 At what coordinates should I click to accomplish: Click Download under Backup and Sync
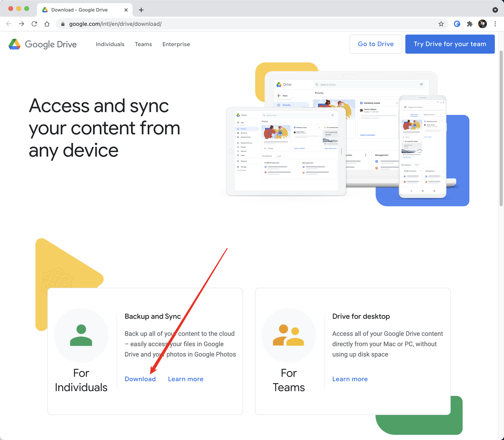click(x=140, y=379)
